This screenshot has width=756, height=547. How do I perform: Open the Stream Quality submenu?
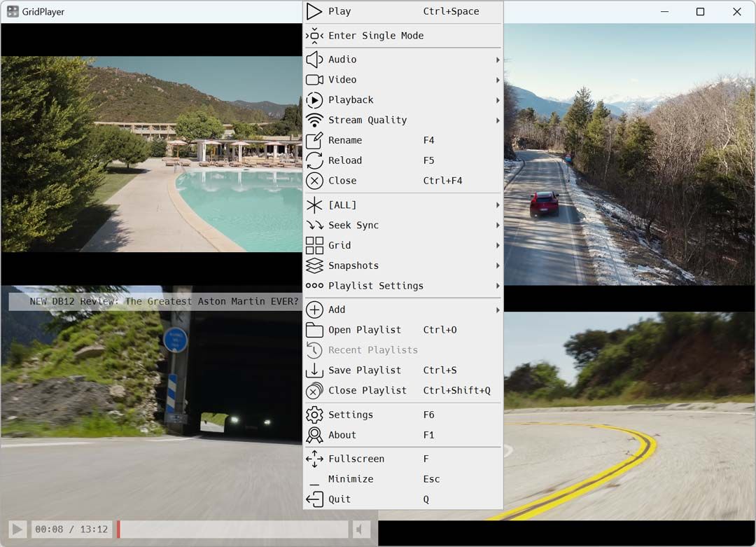pyautogui.click(x=367, y=120)
